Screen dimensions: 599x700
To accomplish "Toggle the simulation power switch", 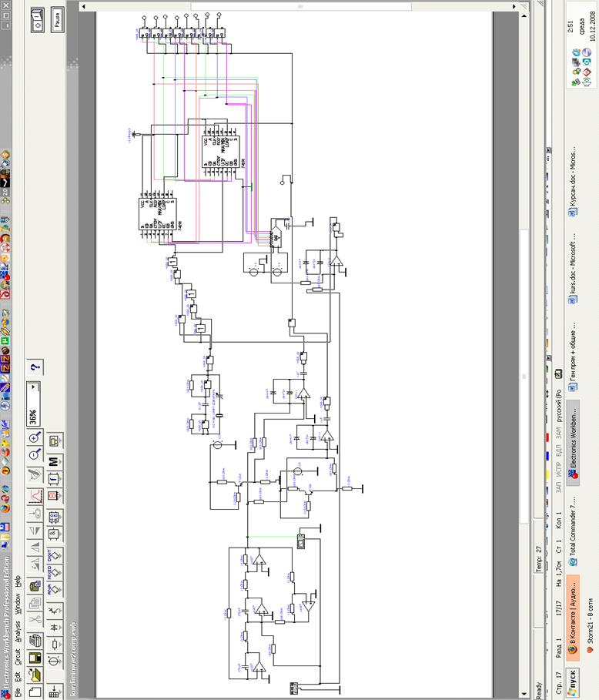I will tap(36, 25).
